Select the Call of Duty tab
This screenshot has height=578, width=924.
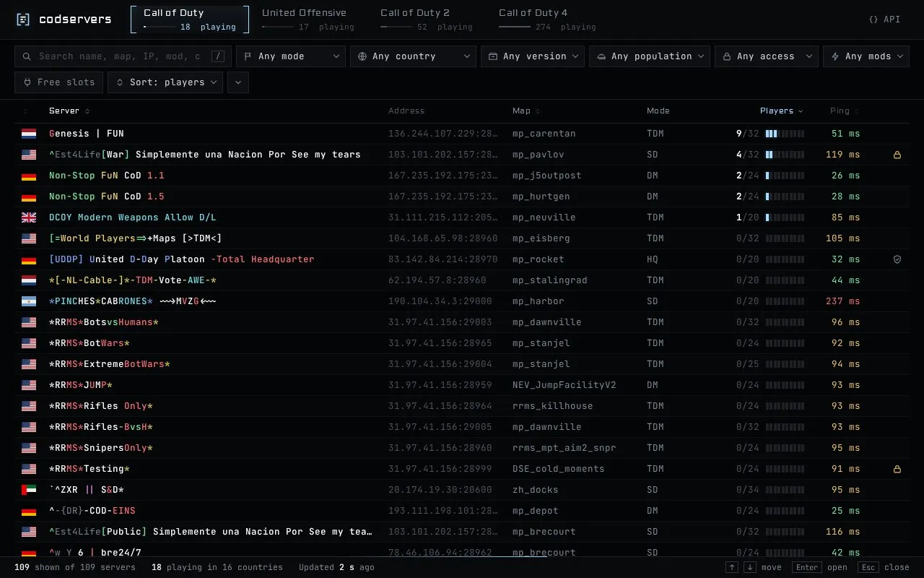click(190, 20)
